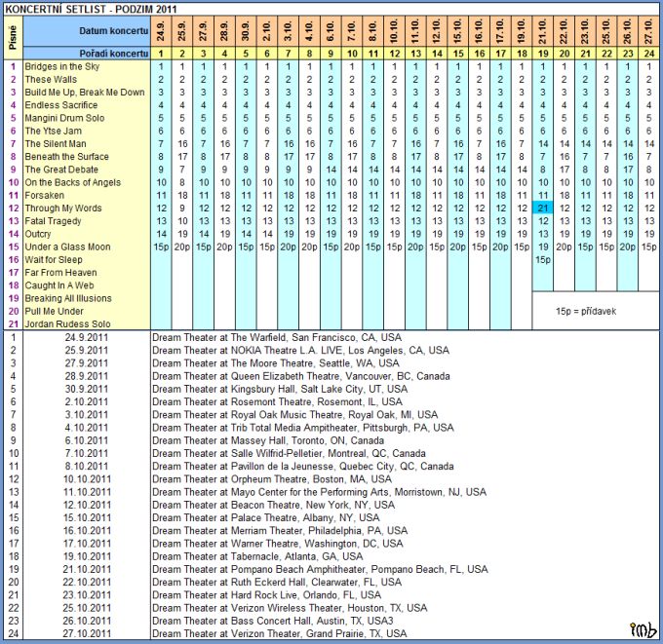This screenshot has width=663, height=644.
Task: Click the imb logo in the corner
Action: coord(644,628)
